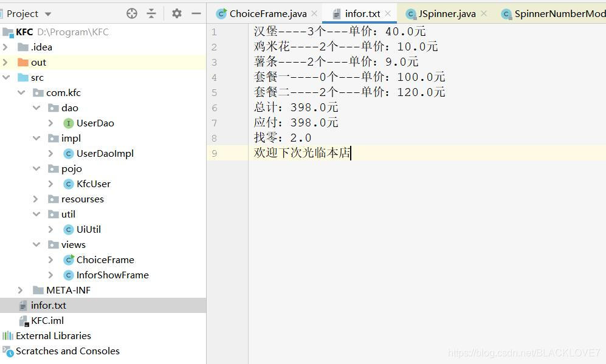This screenshot has height=364, width=606.
Task: Select the META-INF folder label
Action: tap(68, 290)
